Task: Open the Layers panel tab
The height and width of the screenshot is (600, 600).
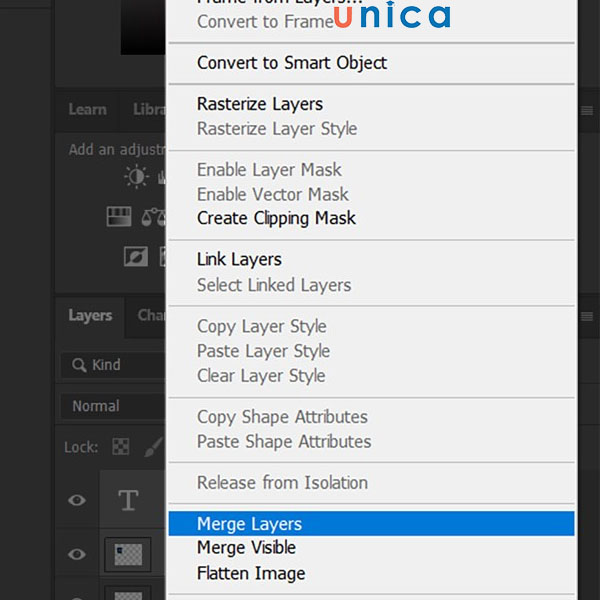Action: tap(90, 316)
